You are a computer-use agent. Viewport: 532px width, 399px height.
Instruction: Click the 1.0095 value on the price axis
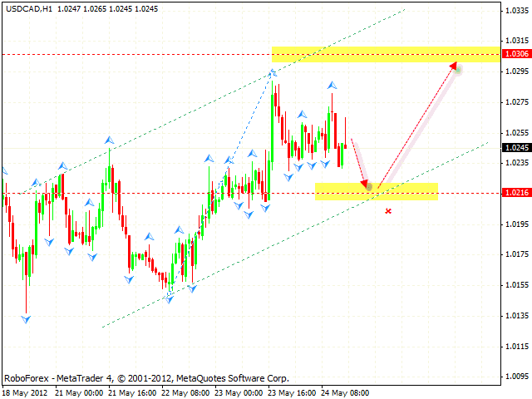coord(515,376)
